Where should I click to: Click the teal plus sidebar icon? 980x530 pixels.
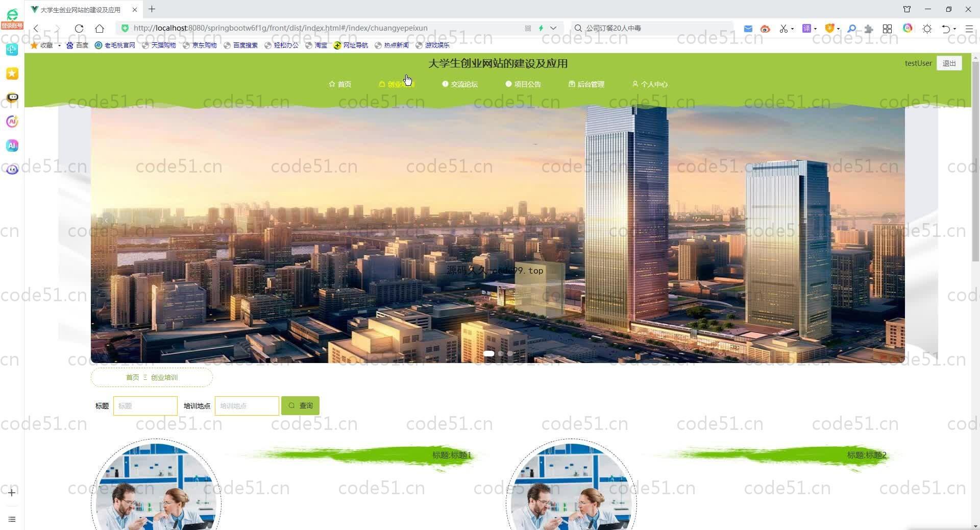pyautogui.click(x=12, y=50)
